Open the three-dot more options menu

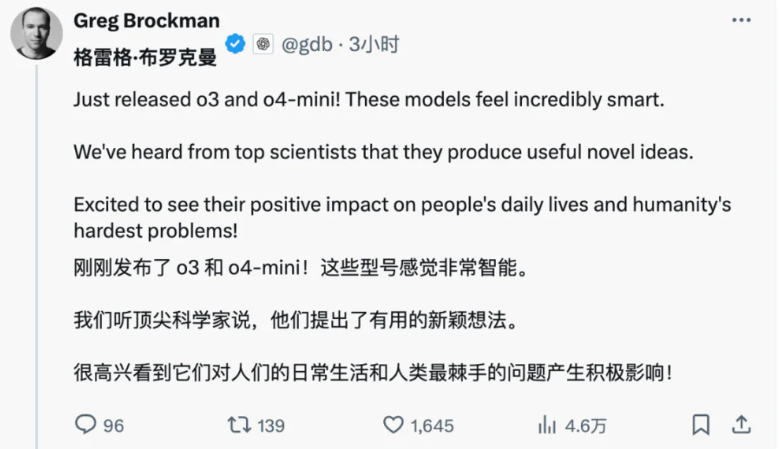(741, 22)
